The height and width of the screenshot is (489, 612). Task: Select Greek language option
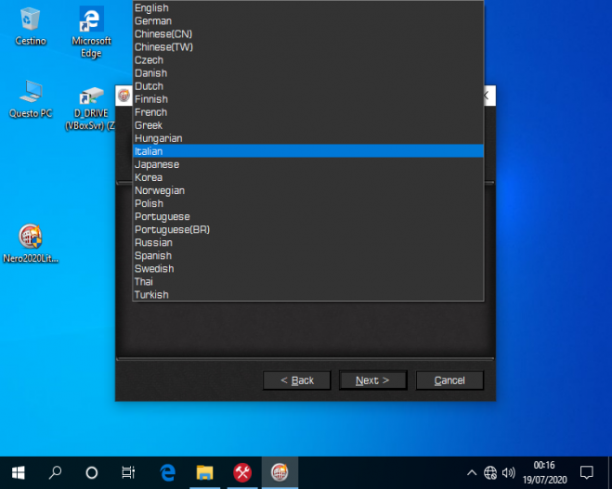(x=308, y=125)
